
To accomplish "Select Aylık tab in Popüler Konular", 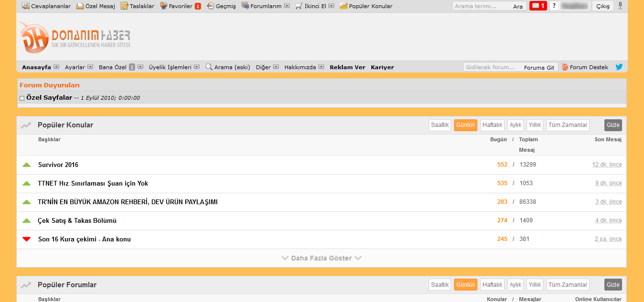I will click(516, 125).
